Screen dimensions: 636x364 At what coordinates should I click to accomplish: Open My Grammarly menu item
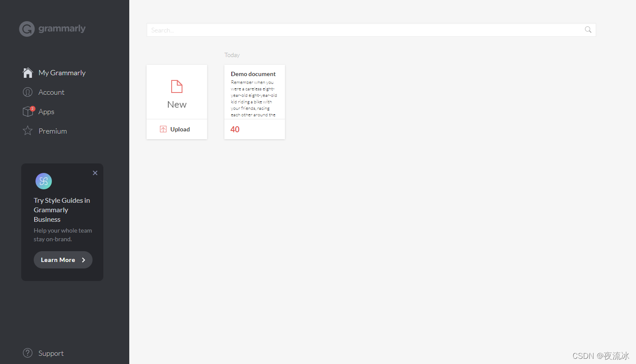click(62, 73)
